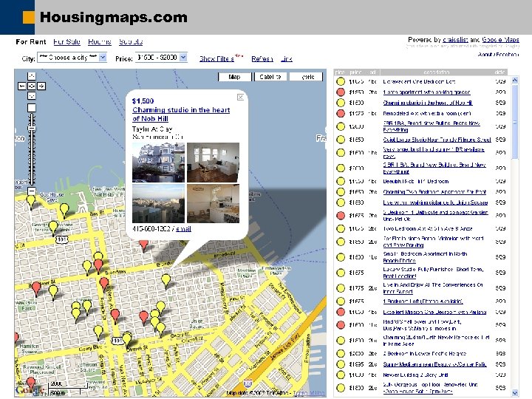Open the craigslist link in the header
532x399 pixels.
455,40
